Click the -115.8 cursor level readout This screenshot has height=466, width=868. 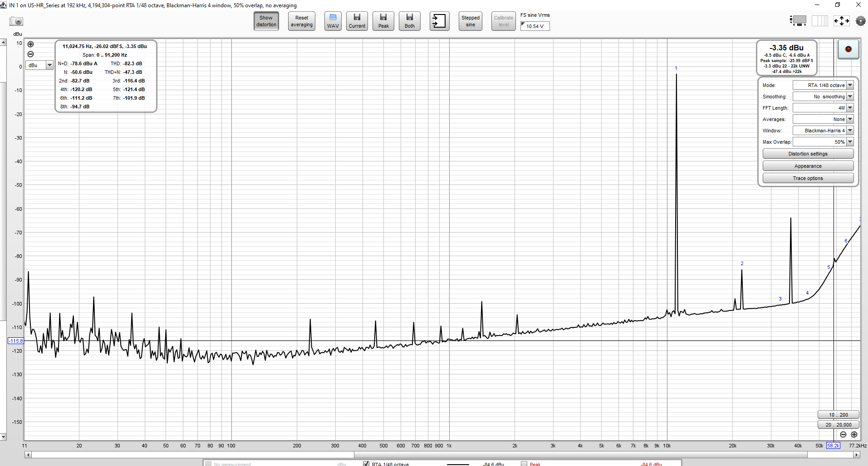click(x=16, y=341)
